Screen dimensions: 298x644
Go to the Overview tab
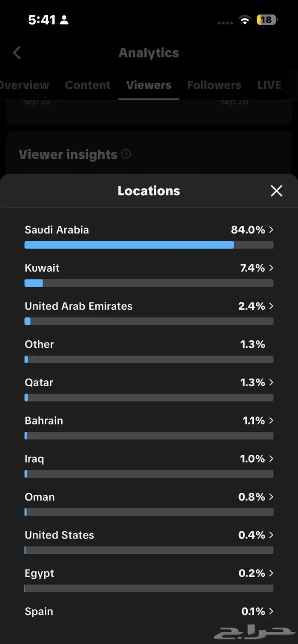[24, 85]
